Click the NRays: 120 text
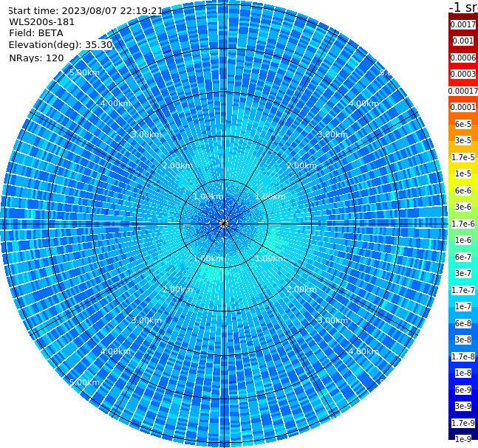Screen dimensions: 478x448 (36, 58)
